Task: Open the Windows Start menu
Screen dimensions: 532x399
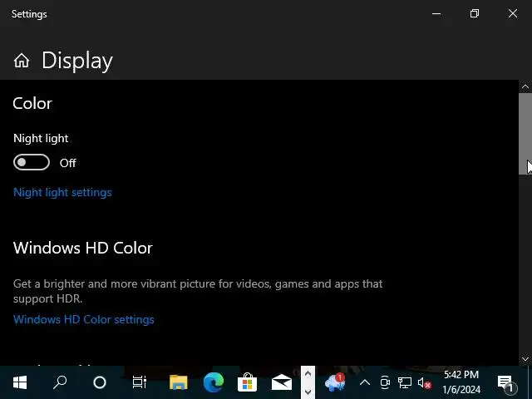Action: 20,382
